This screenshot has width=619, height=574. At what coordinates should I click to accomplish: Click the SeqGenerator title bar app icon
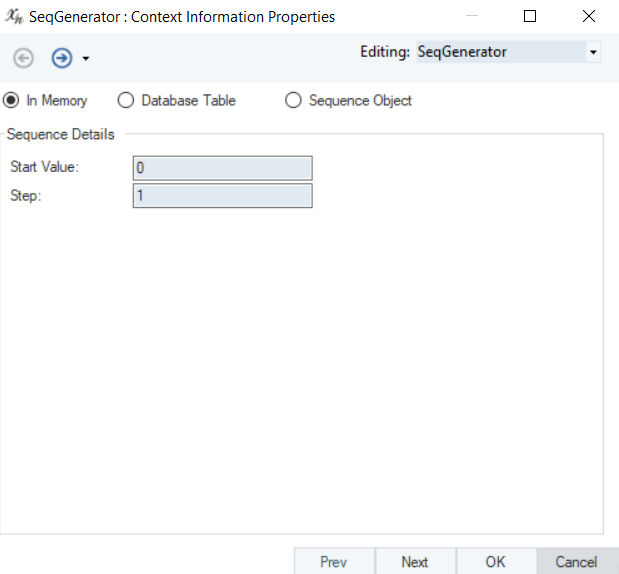click(x=15, y=16)
